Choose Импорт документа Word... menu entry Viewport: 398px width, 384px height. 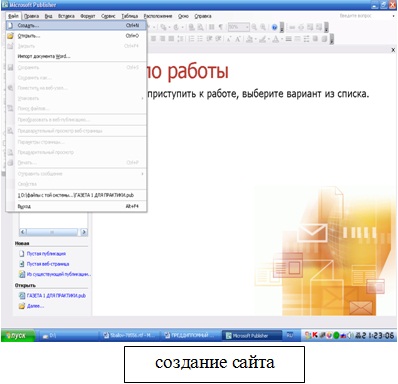click(x=76, y=56)
